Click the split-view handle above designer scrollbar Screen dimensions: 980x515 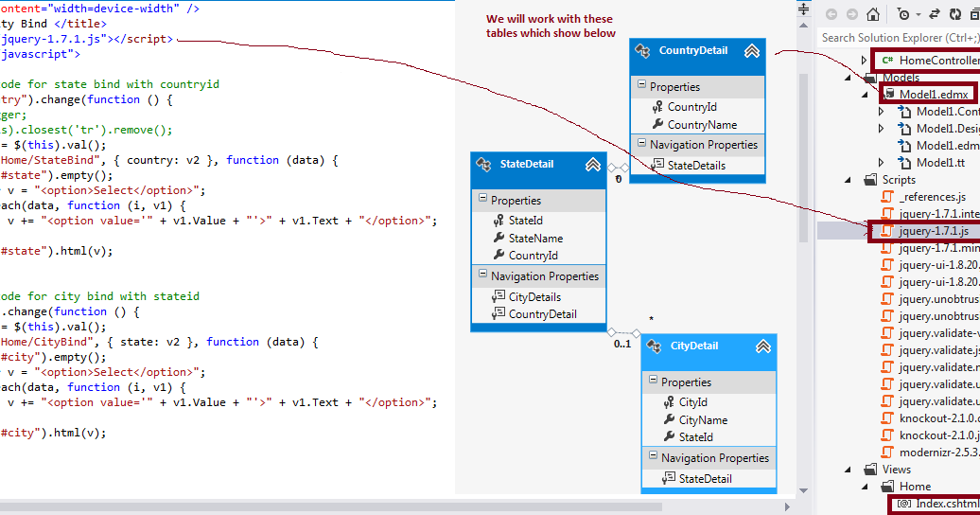click(x=804, y=9)
